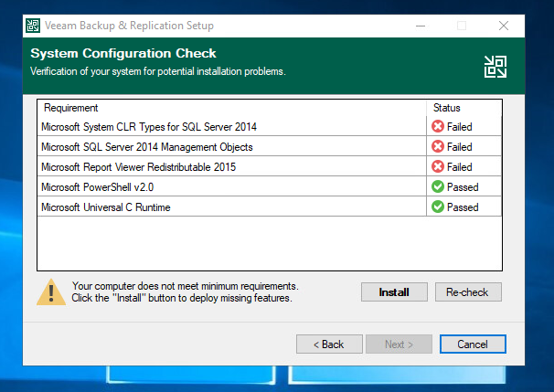Image resolution: width=554 pixels, height=392 pixels.
Task: Click the Install button to deploy missing features
Action: pos(394,292)
